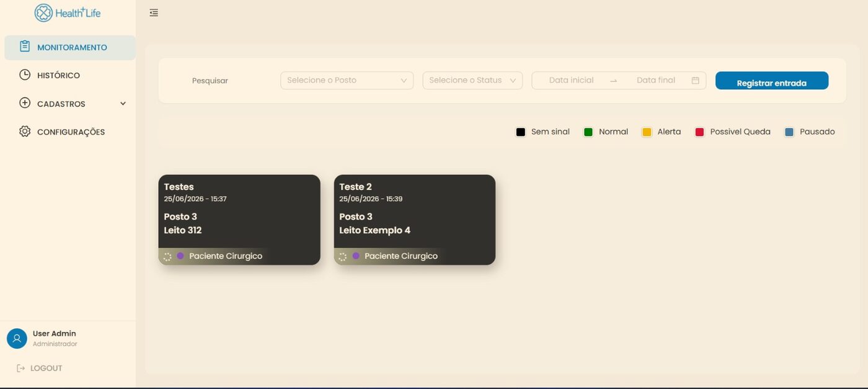Viewport: 868px width, 389px height.
Task: Click the Leito Exemplo 4 text
Action: click(x=375, y=230)
